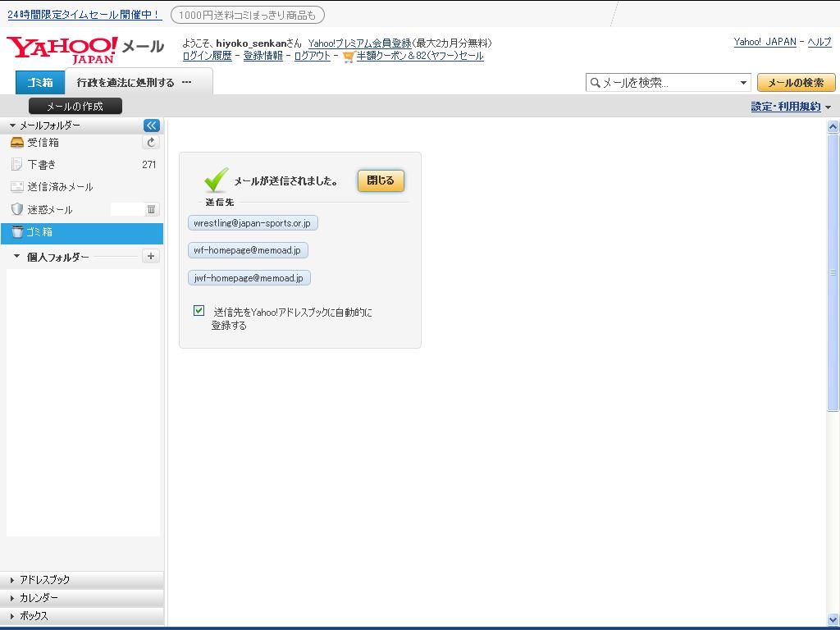Collapse the 個人フォルダー section

tap(16, 257)
